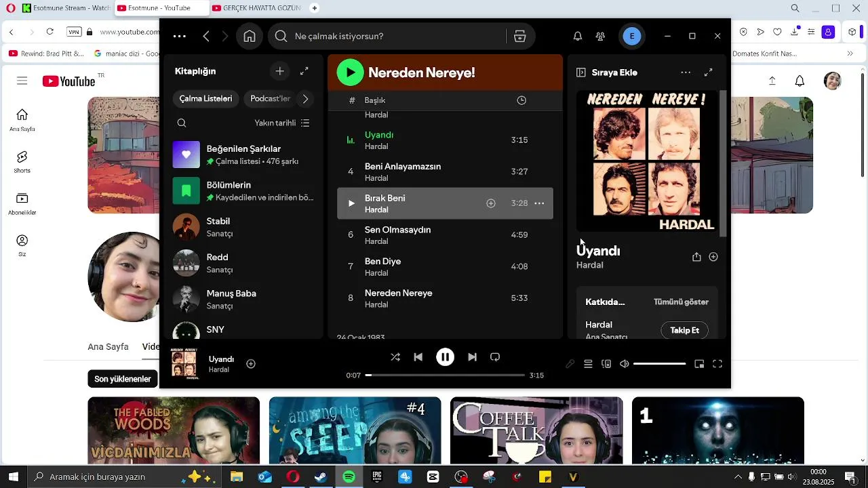The image size is (868, 488).
Task: Show more library filter chips arrow
Action: coord(305,99)
